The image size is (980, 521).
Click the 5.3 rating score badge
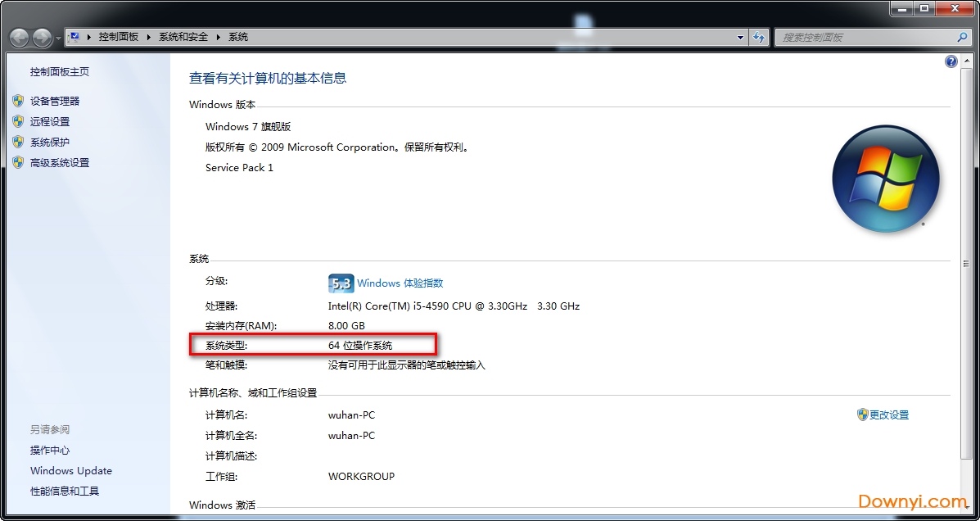(341, 283)
